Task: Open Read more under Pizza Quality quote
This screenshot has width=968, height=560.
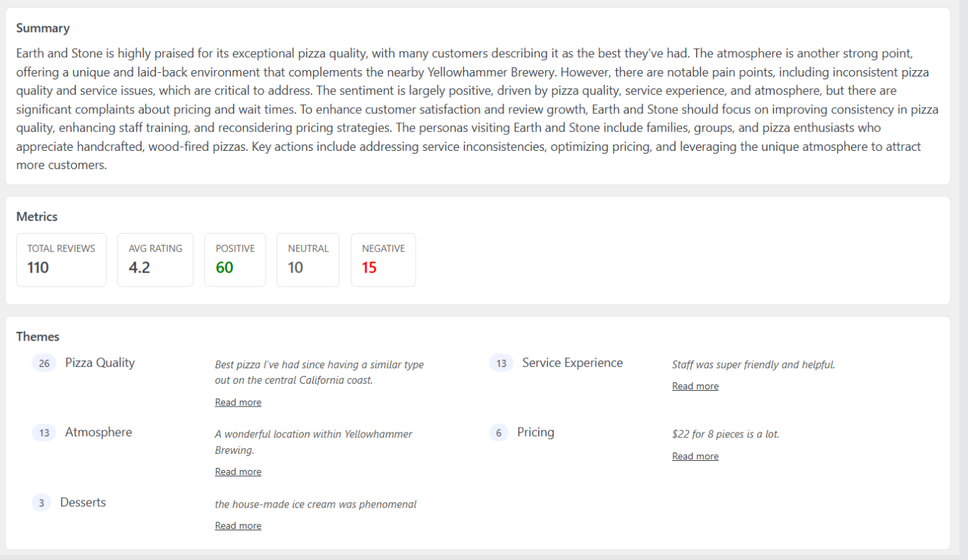Action: coord(238,402)
